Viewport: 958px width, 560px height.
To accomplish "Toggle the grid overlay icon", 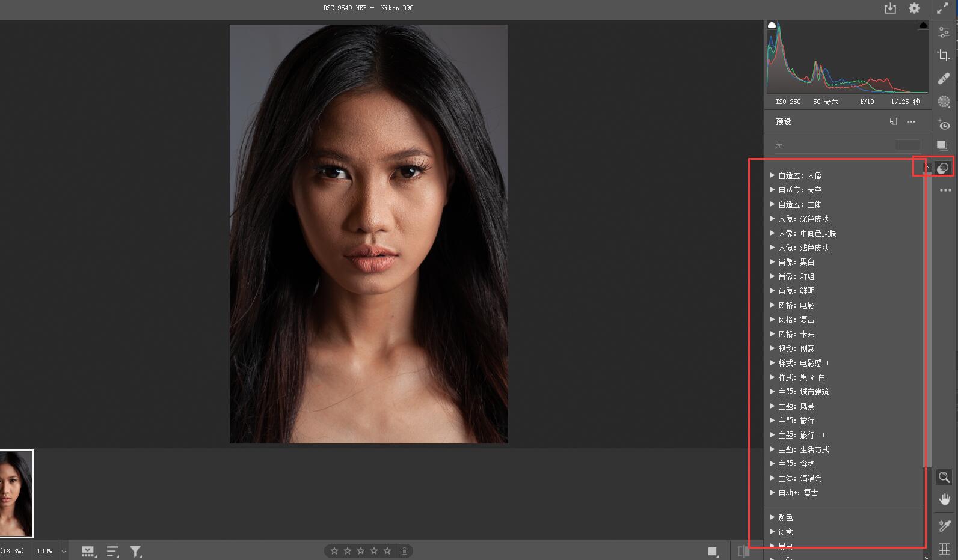I will click(944, 549).
